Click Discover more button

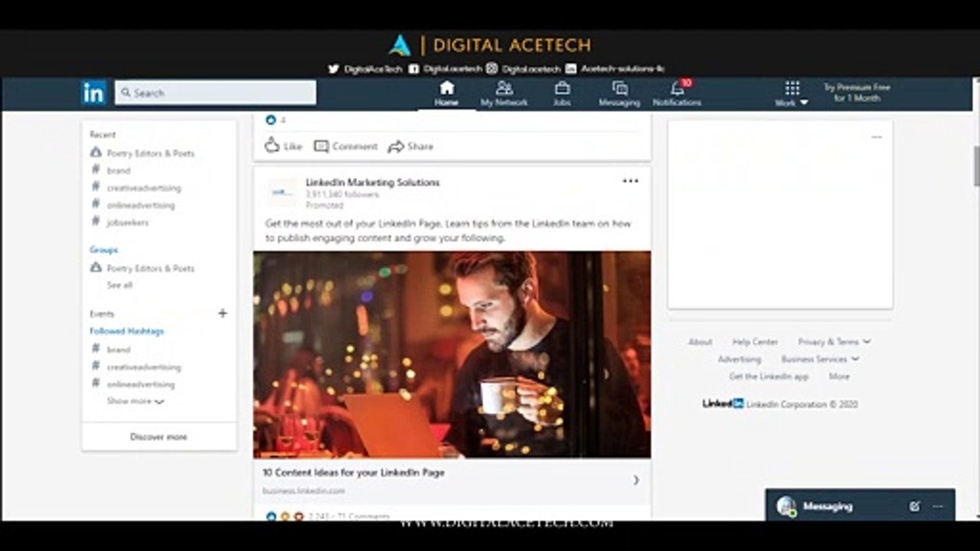(x=158, y=437)
